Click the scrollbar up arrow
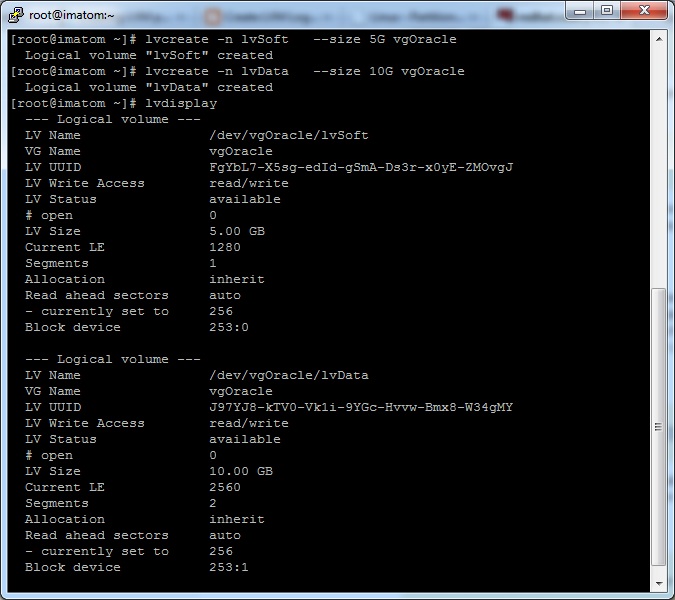The height and width of the screenshot is (600, 675). (659, 39)
